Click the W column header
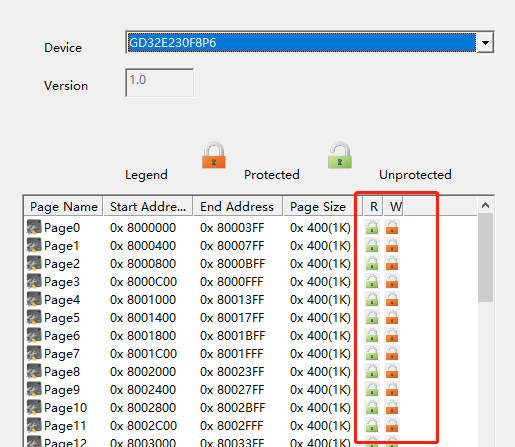 (x=393, y=207)
